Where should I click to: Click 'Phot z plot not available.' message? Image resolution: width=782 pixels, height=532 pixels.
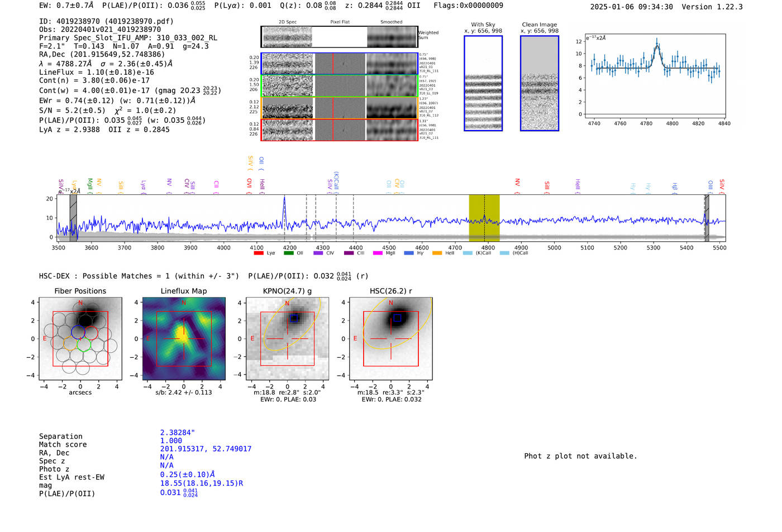(x=580, y=456)
